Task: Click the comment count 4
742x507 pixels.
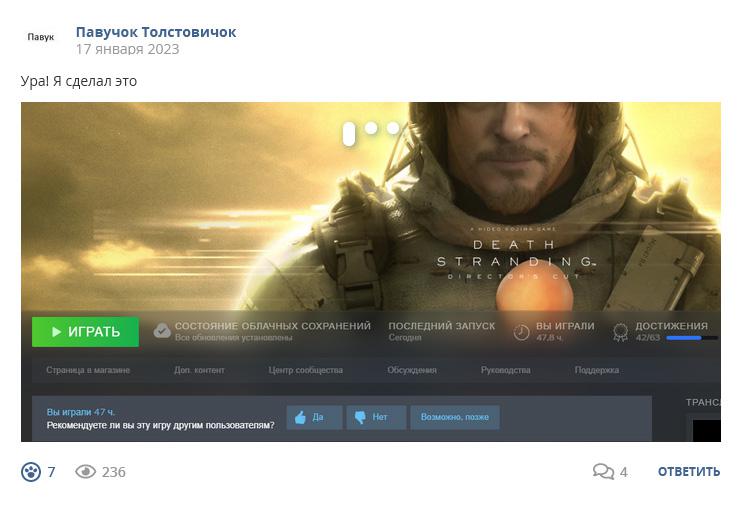Action: click(624, 472)
